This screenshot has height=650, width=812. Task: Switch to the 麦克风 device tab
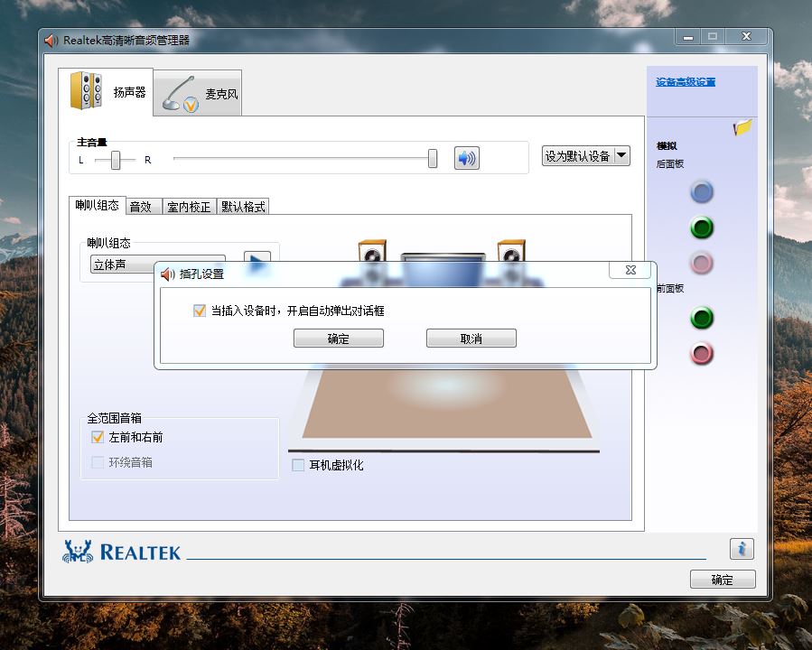coord(198,93)
